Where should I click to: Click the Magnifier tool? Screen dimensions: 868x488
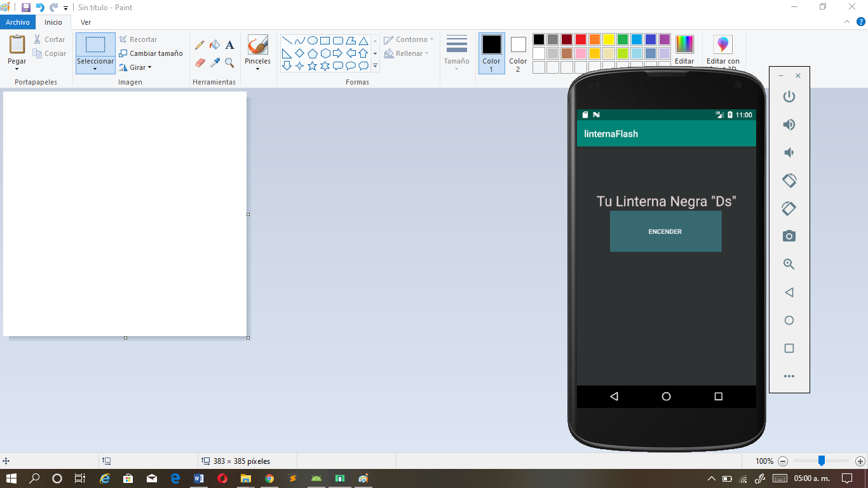click(230, 63)
